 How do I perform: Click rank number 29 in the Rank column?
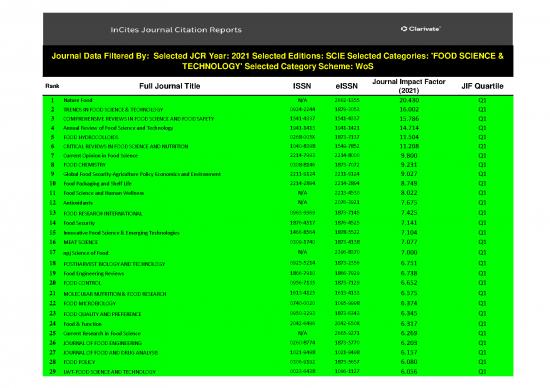(x=53, y=372)
